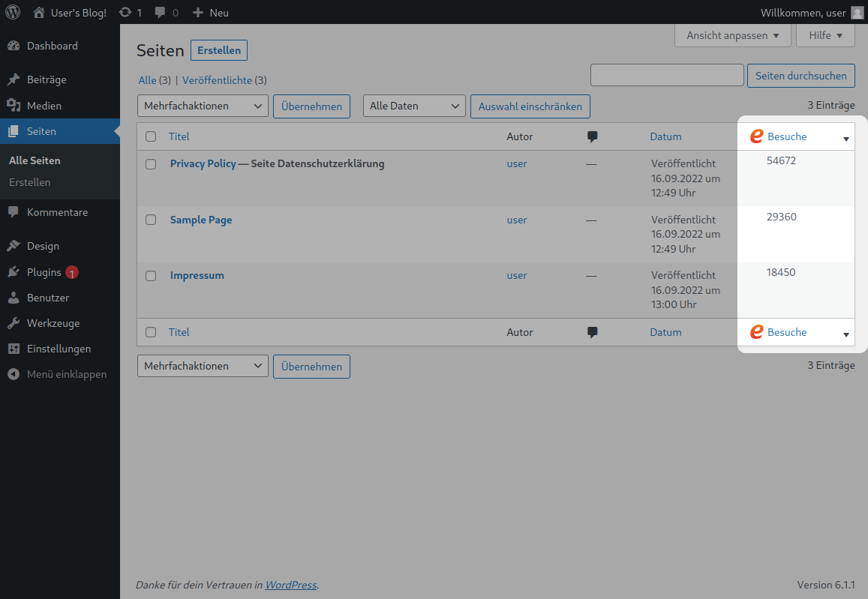Check the Privacy Policy row checkbox

[x=151, y=164]
